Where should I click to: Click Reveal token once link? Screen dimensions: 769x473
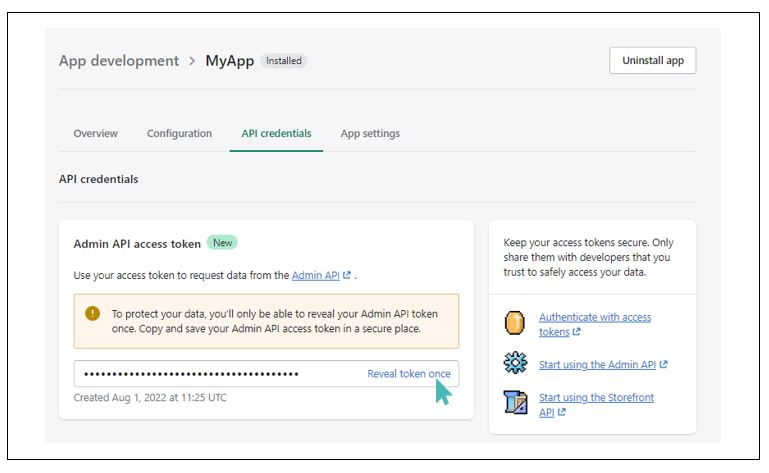pyautogui.click(x=409, y=373)
